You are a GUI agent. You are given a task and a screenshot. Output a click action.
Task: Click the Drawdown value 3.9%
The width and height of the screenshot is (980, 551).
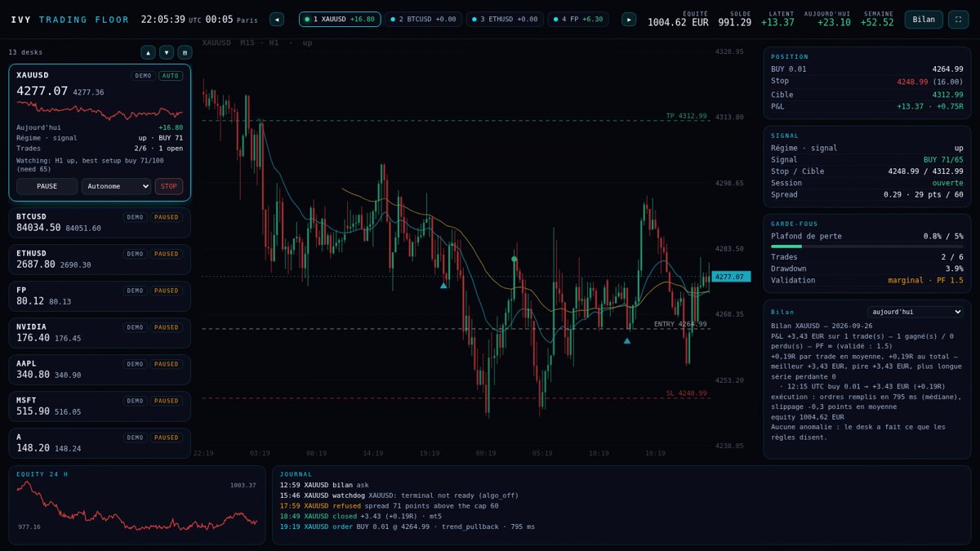click(x=955, y=269)
